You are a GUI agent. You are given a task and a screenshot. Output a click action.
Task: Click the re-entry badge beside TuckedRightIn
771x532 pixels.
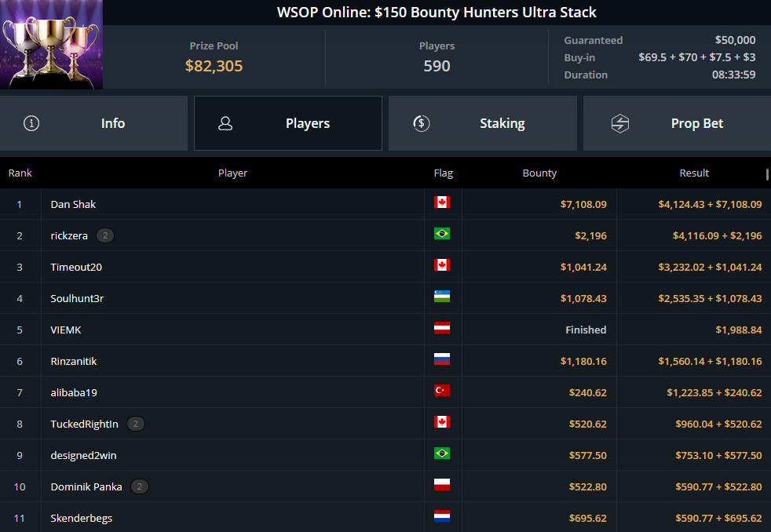(x=136, y=424)
